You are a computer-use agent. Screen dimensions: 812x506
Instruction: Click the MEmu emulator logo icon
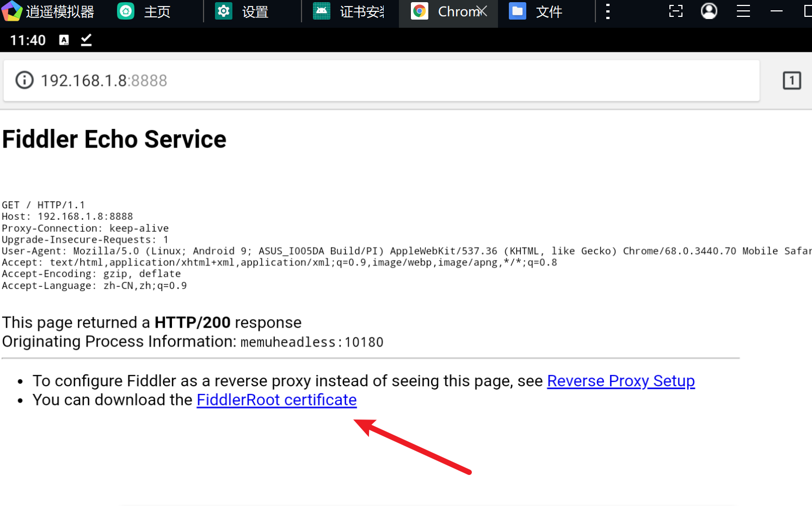tap(11, 11)
